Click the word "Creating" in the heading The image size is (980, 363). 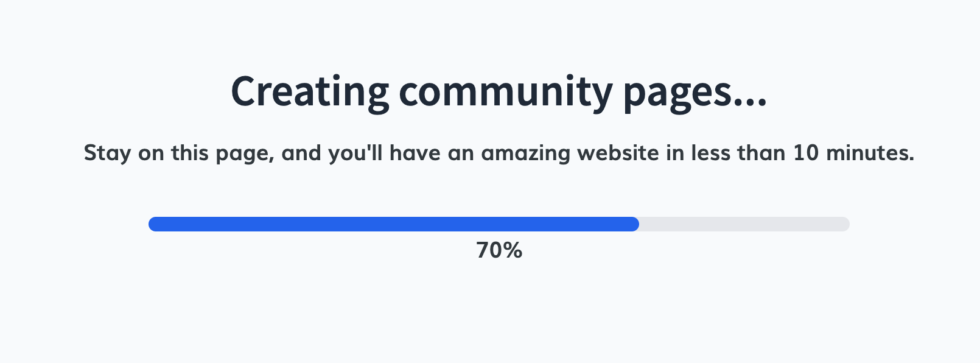310,91
